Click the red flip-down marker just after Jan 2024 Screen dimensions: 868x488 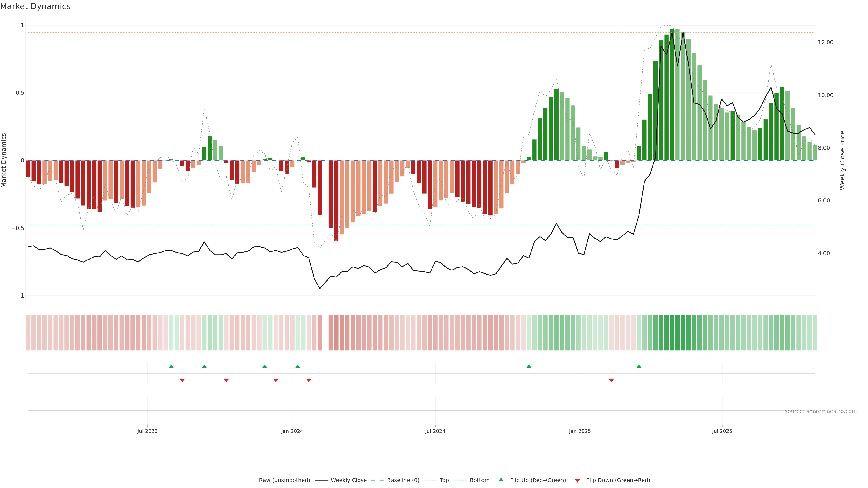[x=309, y=380]
